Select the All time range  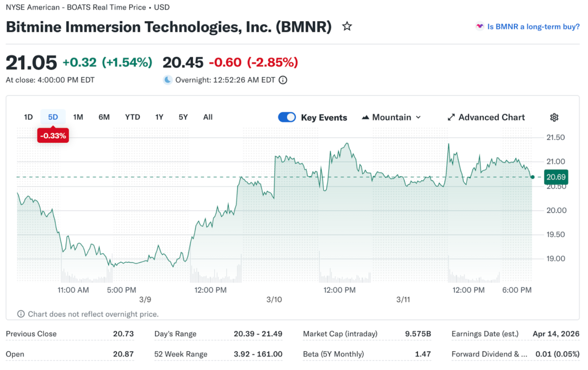208,117
